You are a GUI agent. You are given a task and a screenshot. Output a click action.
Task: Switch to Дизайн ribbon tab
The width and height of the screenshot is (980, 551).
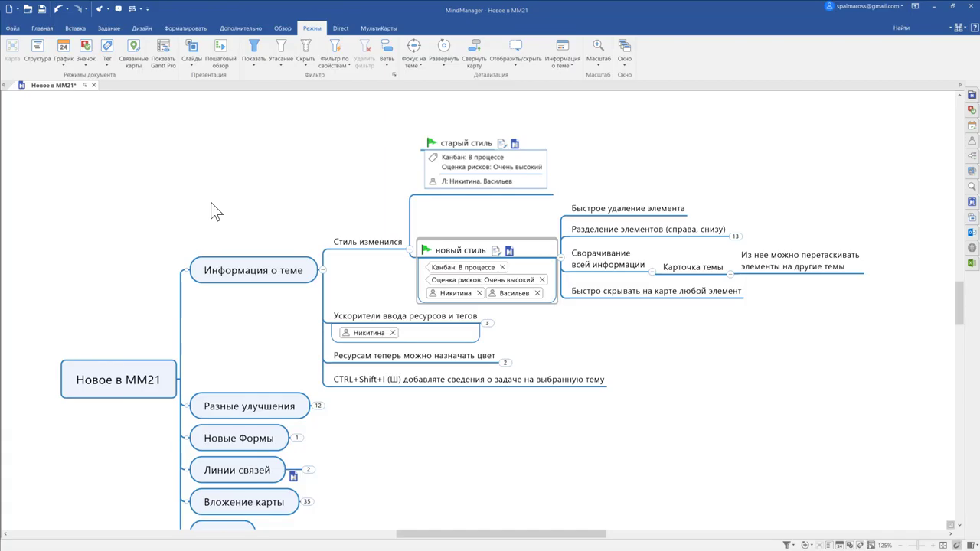(x=142, y=28)
